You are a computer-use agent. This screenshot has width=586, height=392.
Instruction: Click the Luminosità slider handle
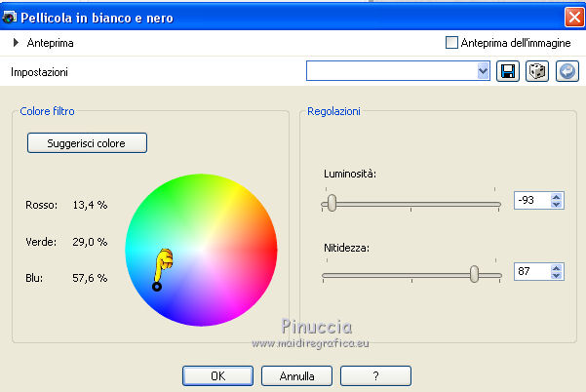pos(332,203)
